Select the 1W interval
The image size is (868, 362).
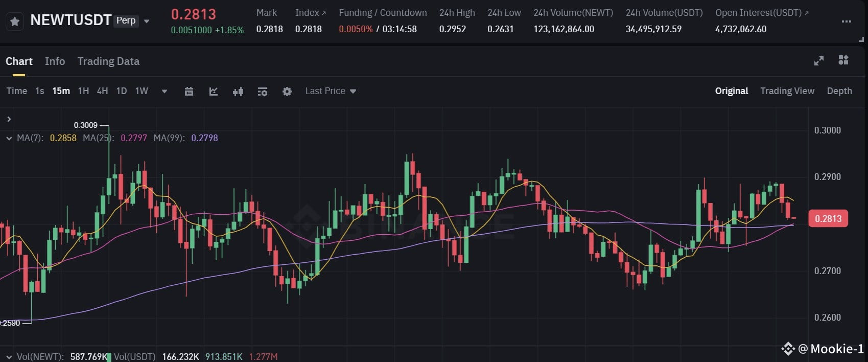(x=142, y=91)
